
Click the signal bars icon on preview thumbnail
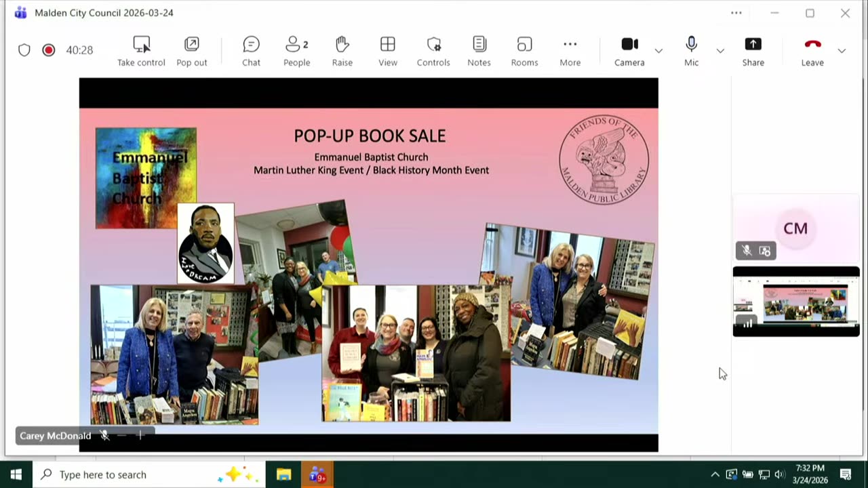(x=747, y=323)
